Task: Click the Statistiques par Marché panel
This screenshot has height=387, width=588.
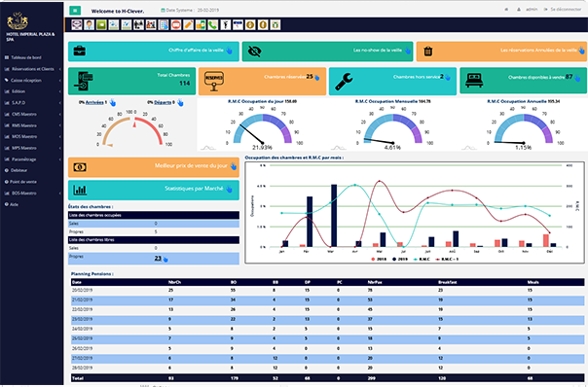Action: 154,190
